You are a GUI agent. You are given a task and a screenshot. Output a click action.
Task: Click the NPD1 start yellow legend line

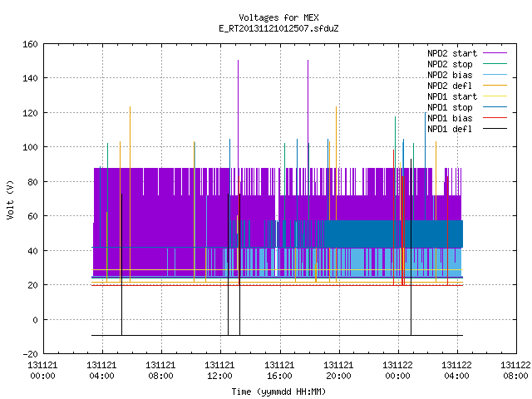[x=495, y=96]
